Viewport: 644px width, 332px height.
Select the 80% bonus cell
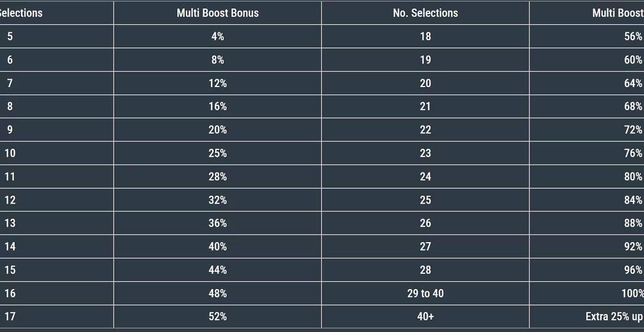(587, 176)
